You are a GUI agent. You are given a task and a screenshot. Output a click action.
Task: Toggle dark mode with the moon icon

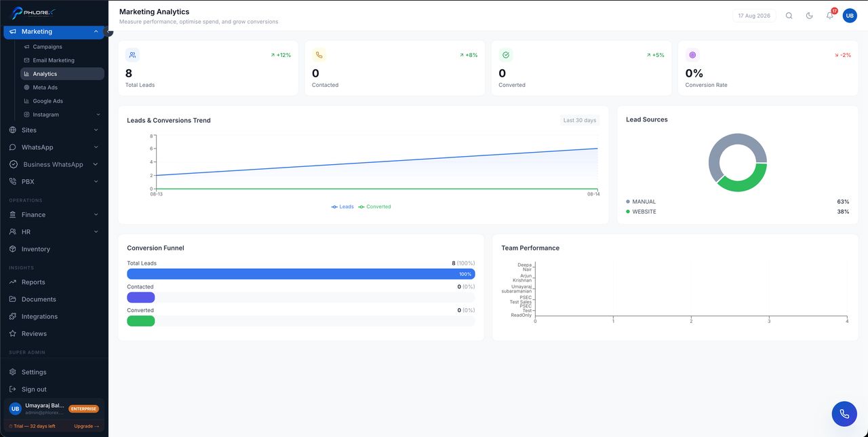pos(809,16)
